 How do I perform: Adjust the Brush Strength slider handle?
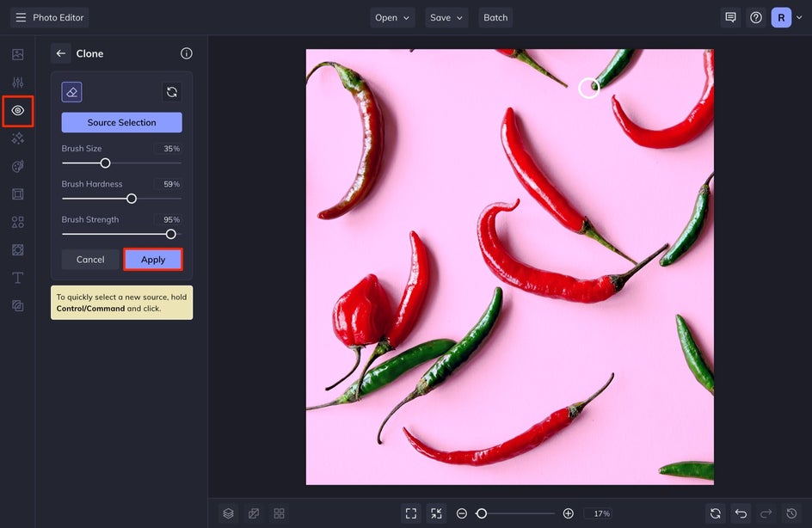point(171,235)
